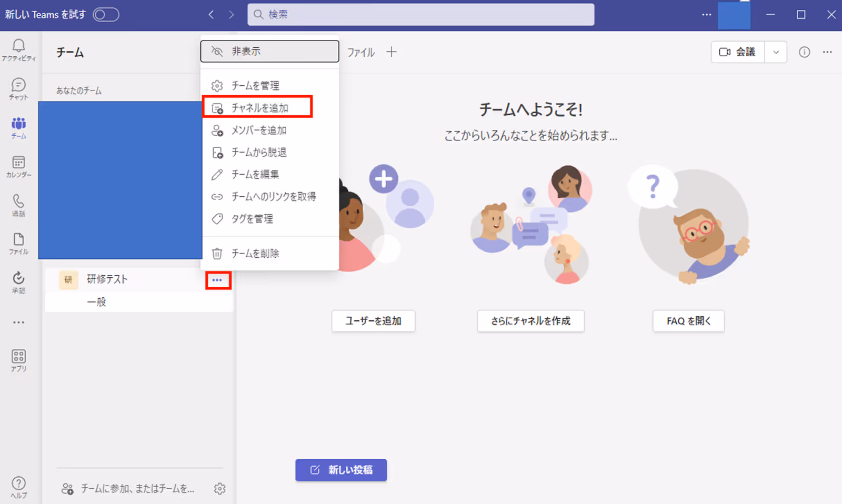Choose チームを削除 in the context menu
The height and width of the screenshot is (504, 842).
click(269, 253)
